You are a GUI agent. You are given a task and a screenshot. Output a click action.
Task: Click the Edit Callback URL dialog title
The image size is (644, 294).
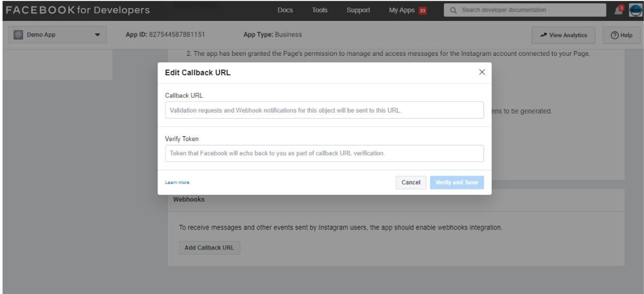[198, 72]
